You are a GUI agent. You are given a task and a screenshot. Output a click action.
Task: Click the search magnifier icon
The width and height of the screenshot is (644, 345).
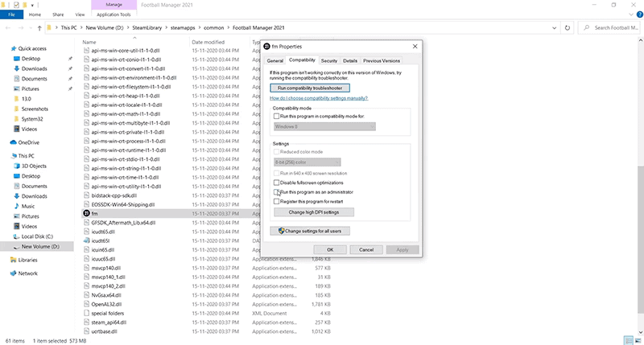coord(587,27)
